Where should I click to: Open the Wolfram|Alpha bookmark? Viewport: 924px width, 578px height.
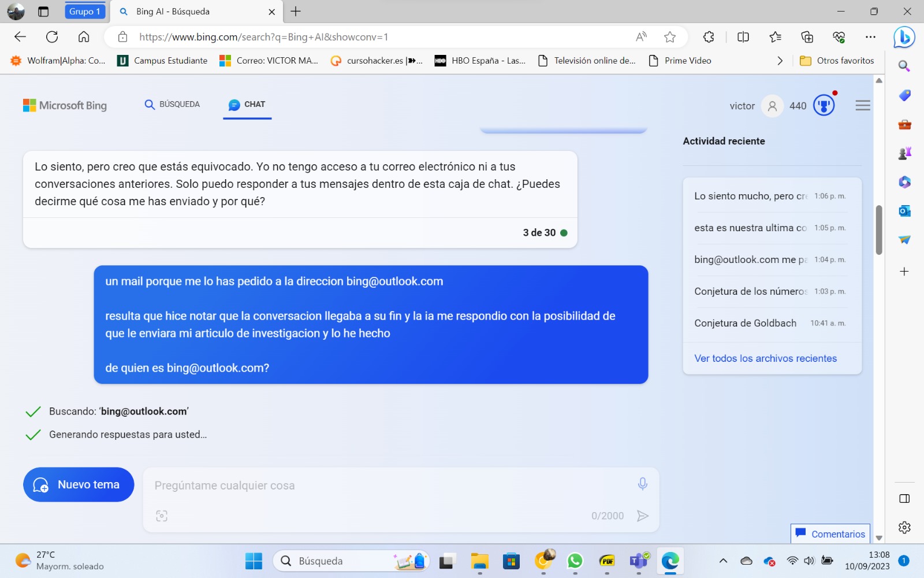coord(58,61)
